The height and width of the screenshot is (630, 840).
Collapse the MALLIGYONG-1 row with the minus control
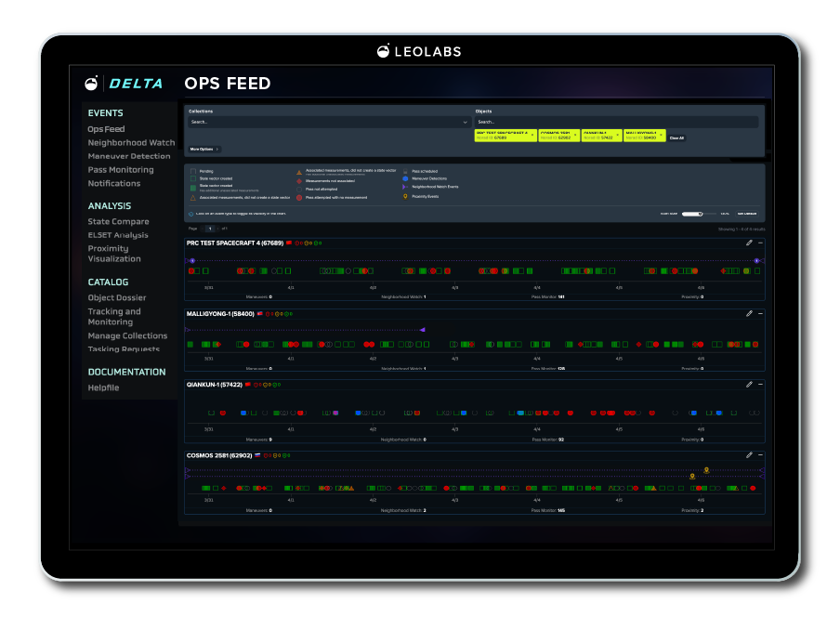[x=760, y=314]
